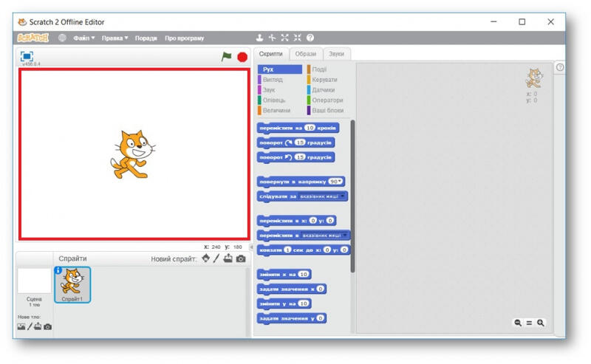
Task: Click the cat sprite on the stage
Action: (133, 154)
